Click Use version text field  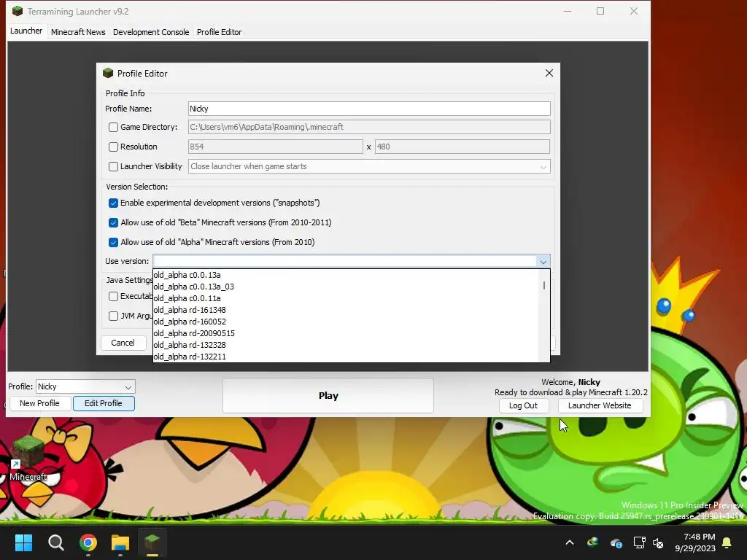pos(345,262)
